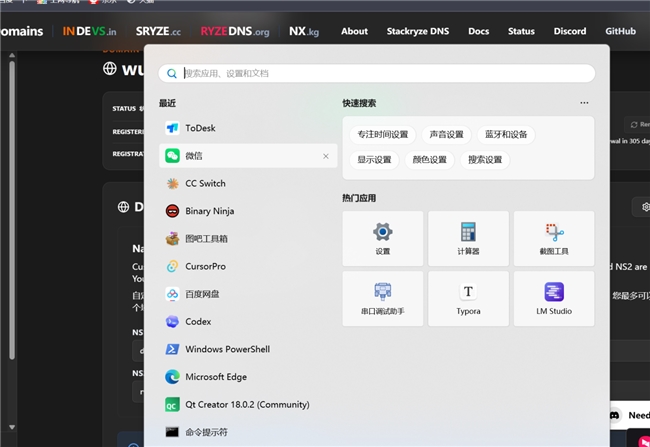The width and height of the screenshot is (650, 447).
Task: Select the 声音设置 quick search chip
Action: pyautogui.click(x=446, y=135)
